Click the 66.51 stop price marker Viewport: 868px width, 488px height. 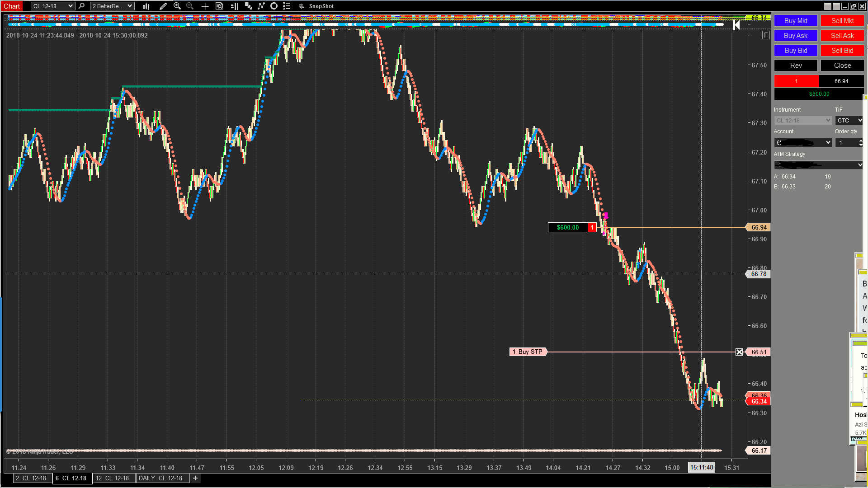point(759,352)
